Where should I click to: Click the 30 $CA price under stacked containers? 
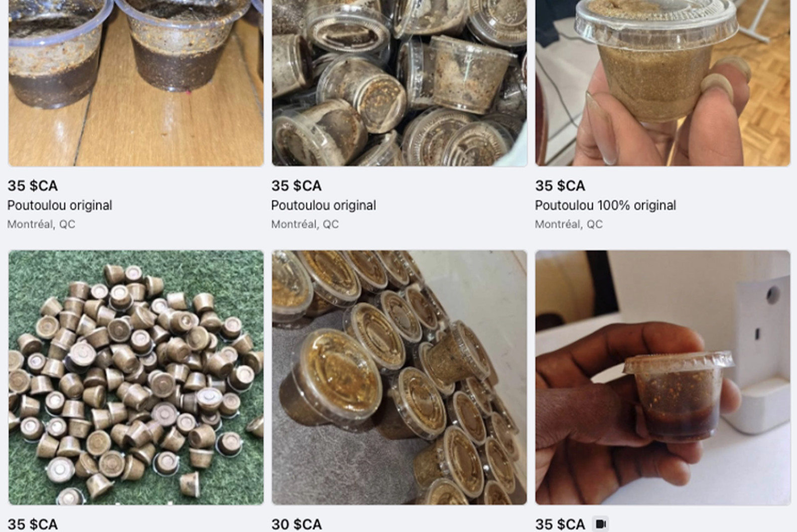pos(297,524)
